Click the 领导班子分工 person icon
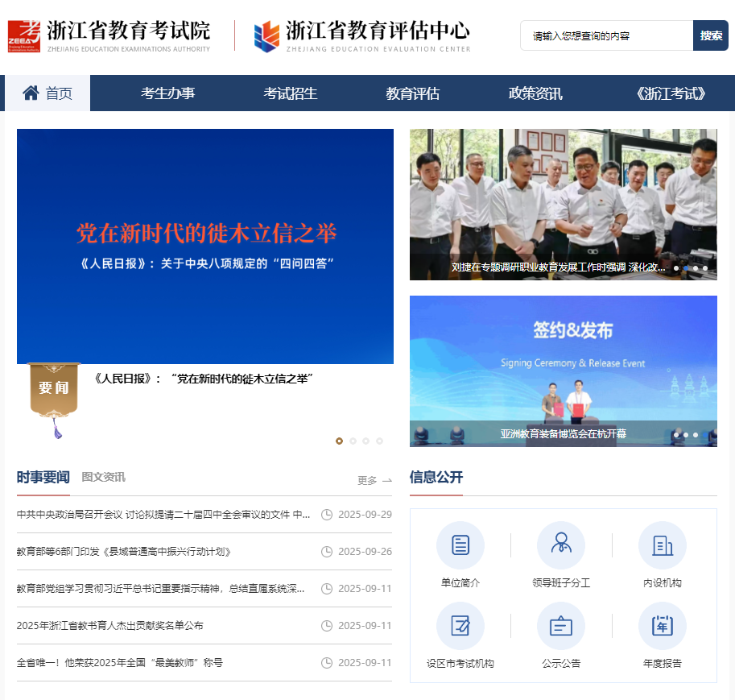The image size is (735, 700). (x=560, y=545)
